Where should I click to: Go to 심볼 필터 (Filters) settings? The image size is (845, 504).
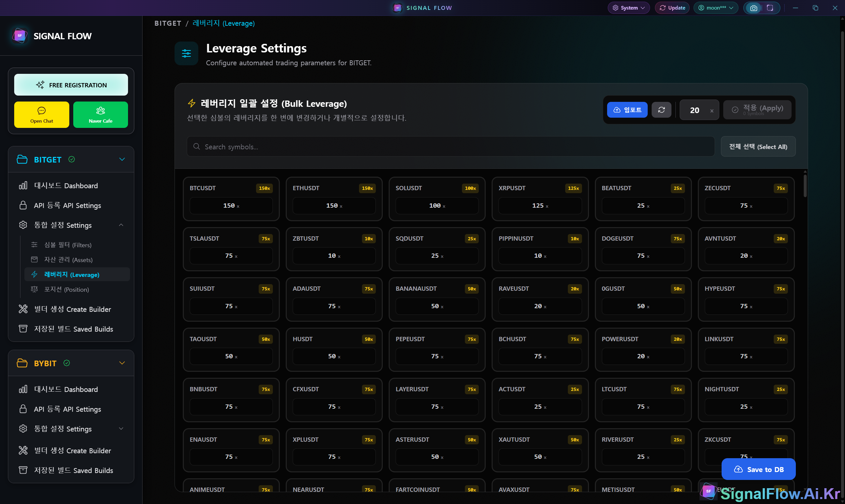[68, 245]
